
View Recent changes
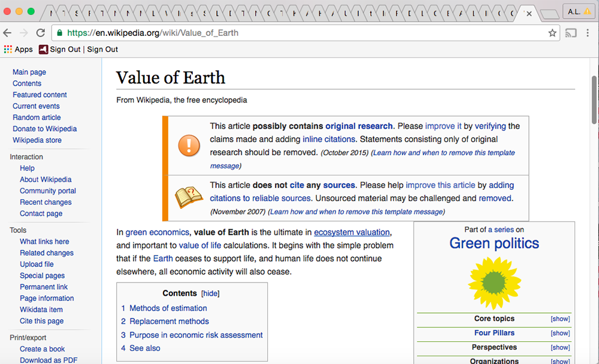[x=46, y=202]
